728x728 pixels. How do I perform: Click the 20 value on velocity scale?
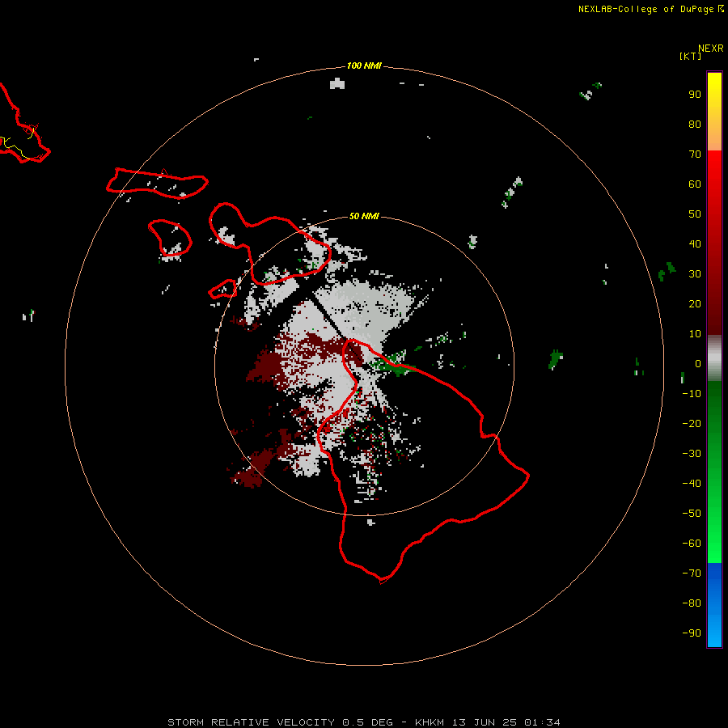click(x=695, y=304)
